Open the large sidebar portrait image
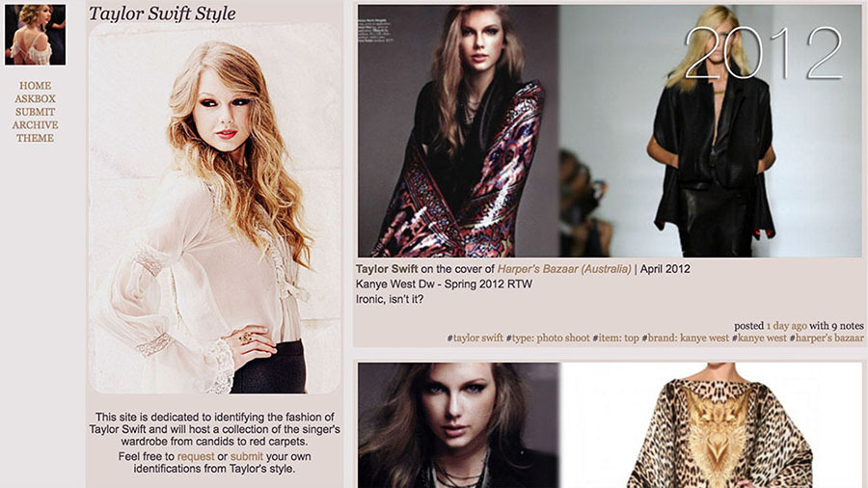Screen dimensions: 868x488 [x=214, y=208]
